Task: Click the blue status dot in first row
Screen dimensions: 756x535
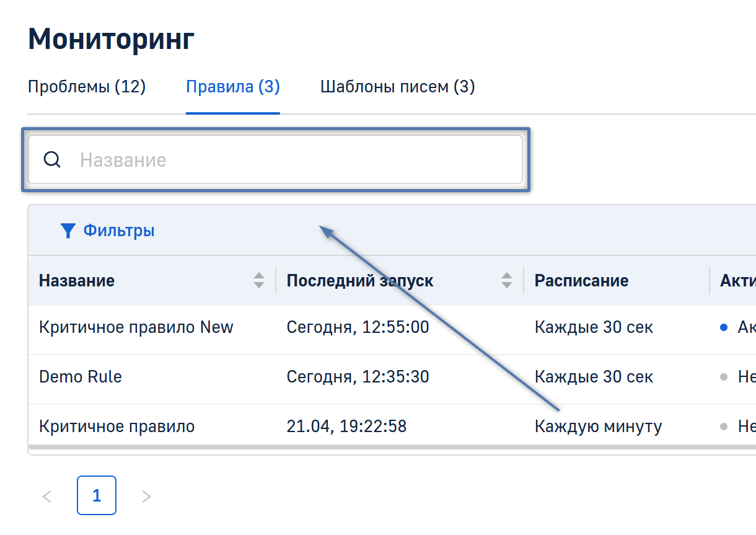Action: pos(723,327)
